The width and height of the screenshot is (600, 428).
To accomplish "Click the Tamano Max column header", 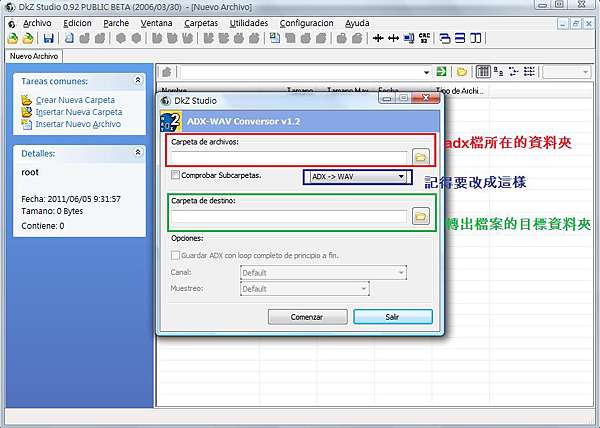I will (x=347, y=91).
